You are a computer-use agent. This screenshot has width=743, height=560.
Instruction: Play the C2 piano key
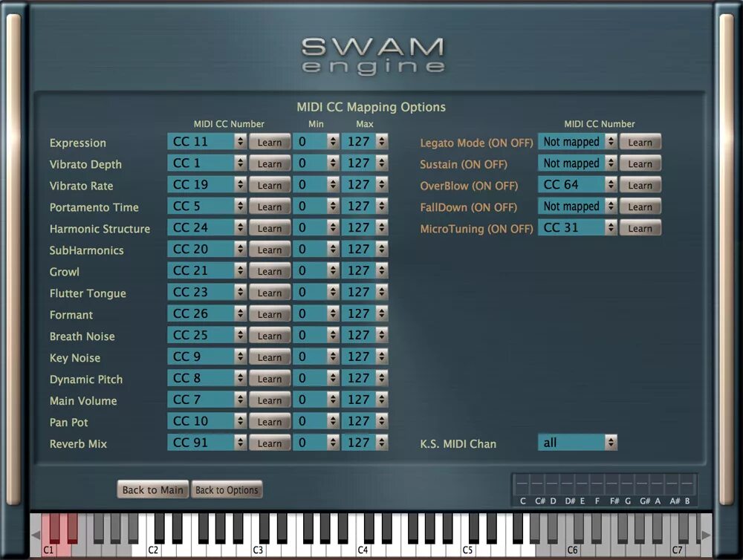click(x=154, y=550)
